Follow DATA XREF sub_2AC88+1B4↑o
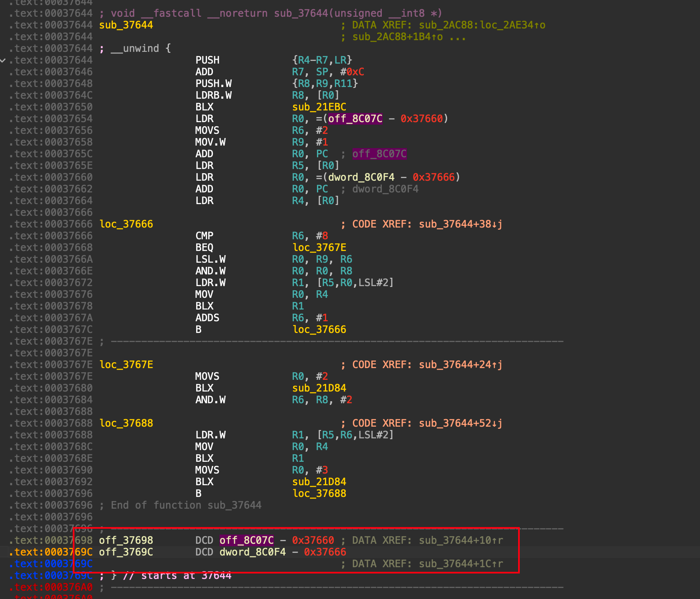The width and height of the screenshot is (700, 599). pyautogui.click(x=397, y=37)
